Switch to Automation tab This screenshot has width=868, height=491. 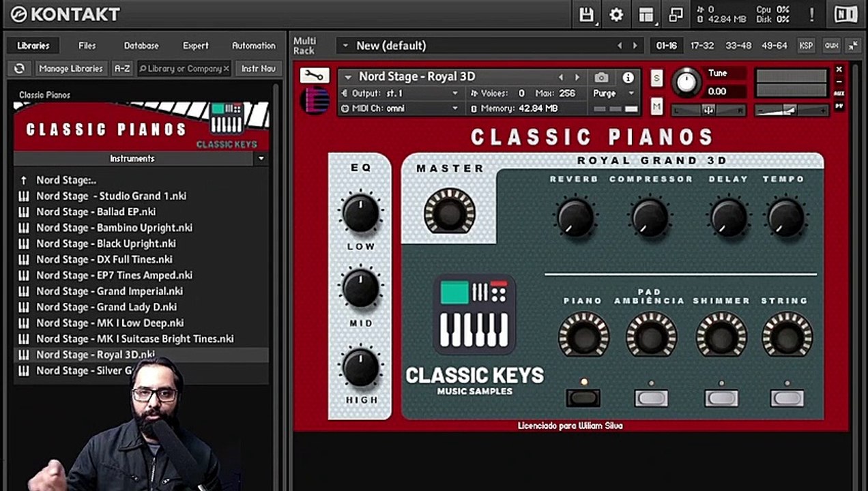tap(254, 46)
